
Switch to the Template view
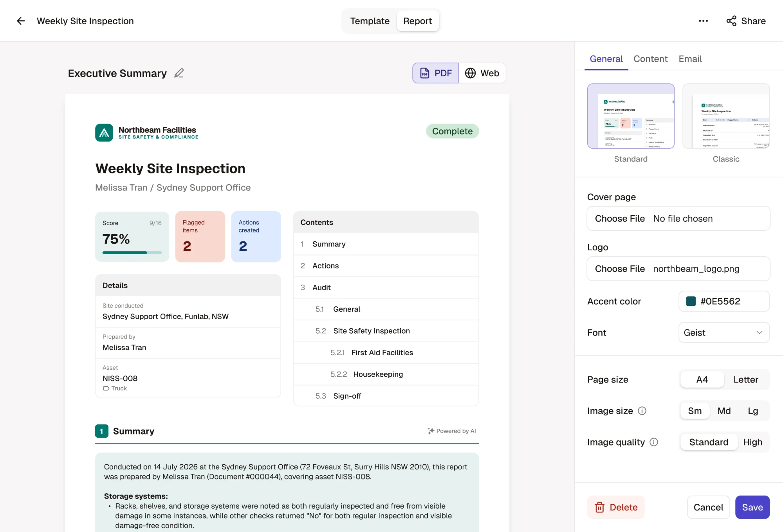pos(370,21)
